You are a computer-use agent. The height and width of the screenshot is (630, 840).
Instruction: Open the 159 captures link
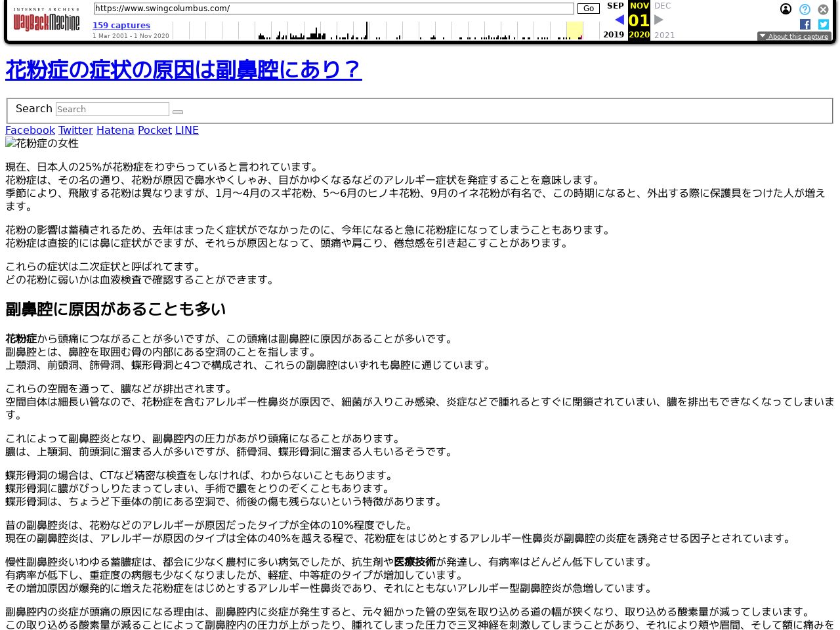(x=121, y=26)
